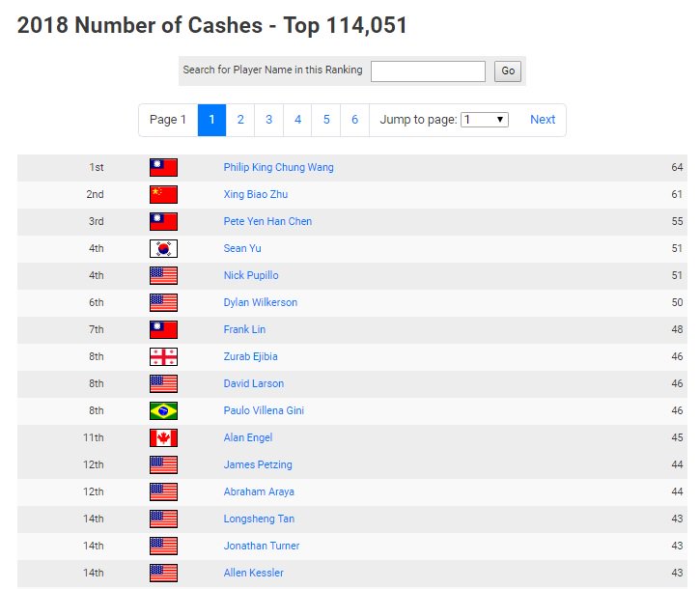
Task: Open Zurab Ejibia's player profile
Action: click(x=250, y=357)
